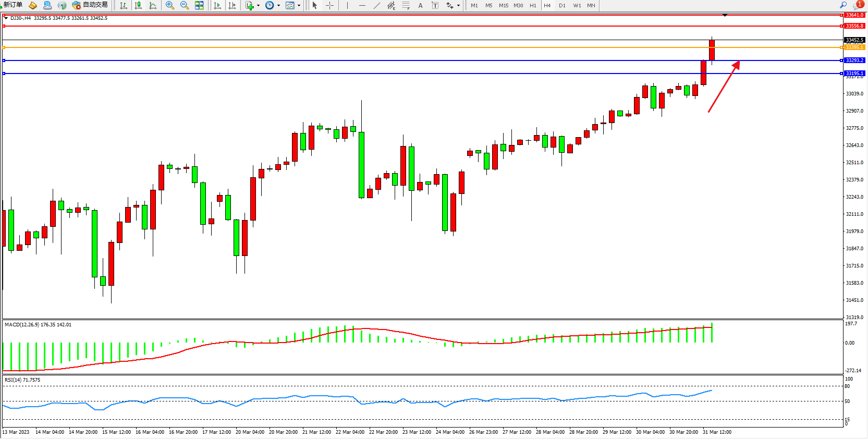Select the Fibonacci retracement tool
Screen dimensions: 868x439
click(406, 5)
